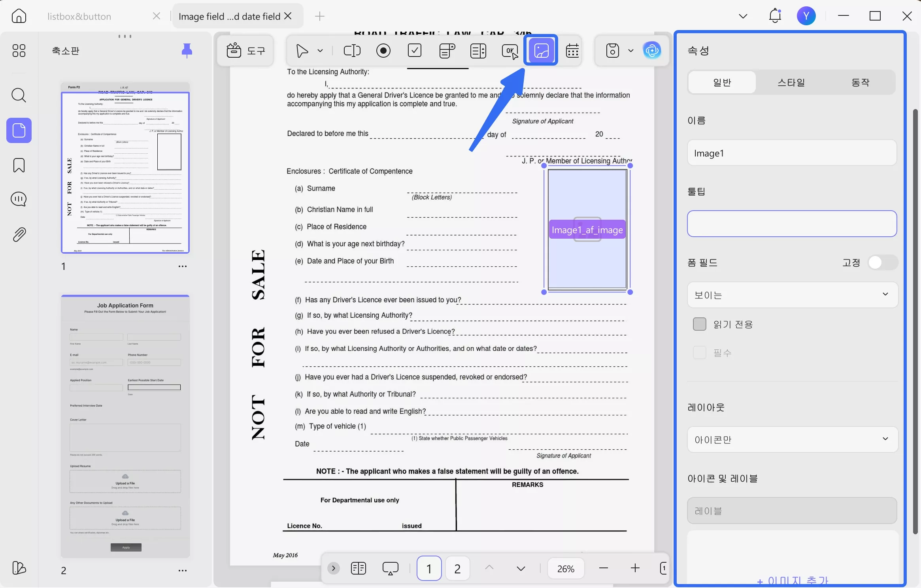921x588 pixels.
Task: Select the image field tool
Action: click(541, 50)
